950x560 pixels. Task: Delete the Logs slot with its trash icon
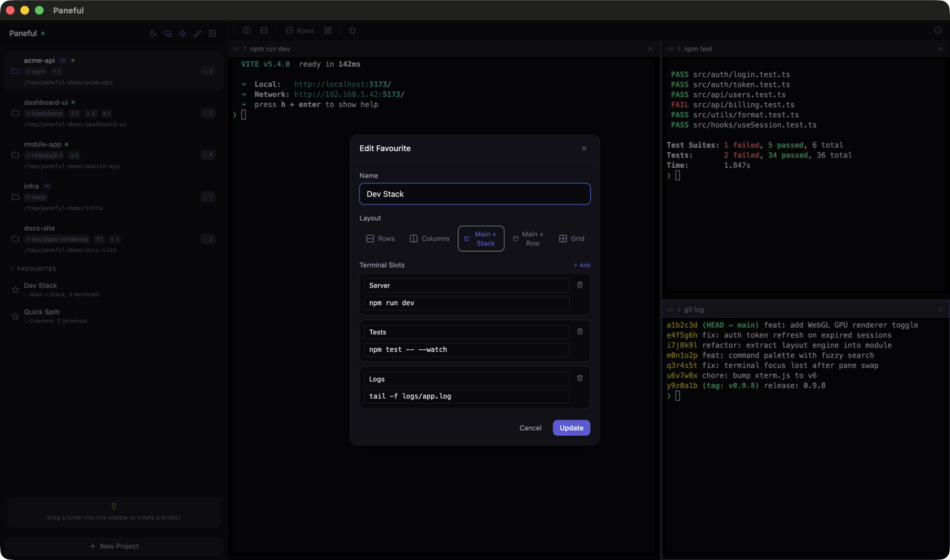580,378
